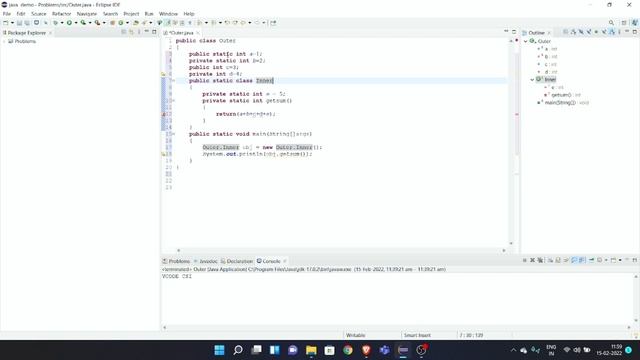The width and height of the screenshot is (640, 360).
Task: Open Google Chrome from the taskbar
Action: (348, 350)
